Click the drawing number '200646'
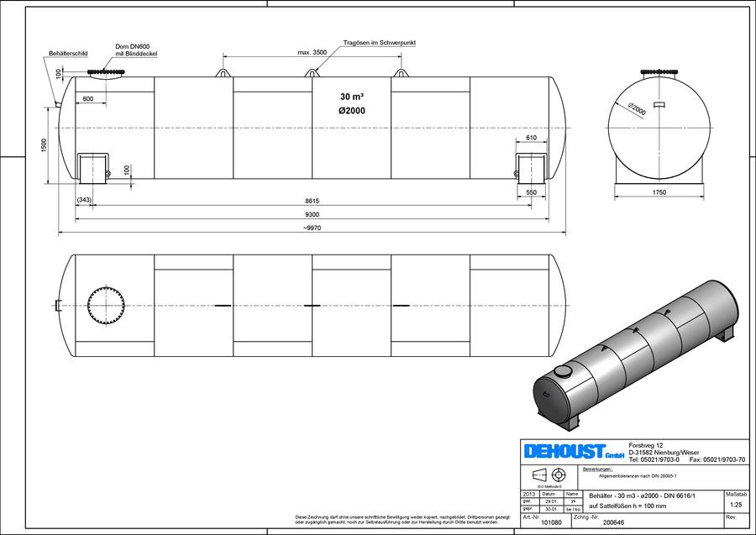The height and width of the screenshot is (535, 756). pyautogui.click(x=613, y=522)
